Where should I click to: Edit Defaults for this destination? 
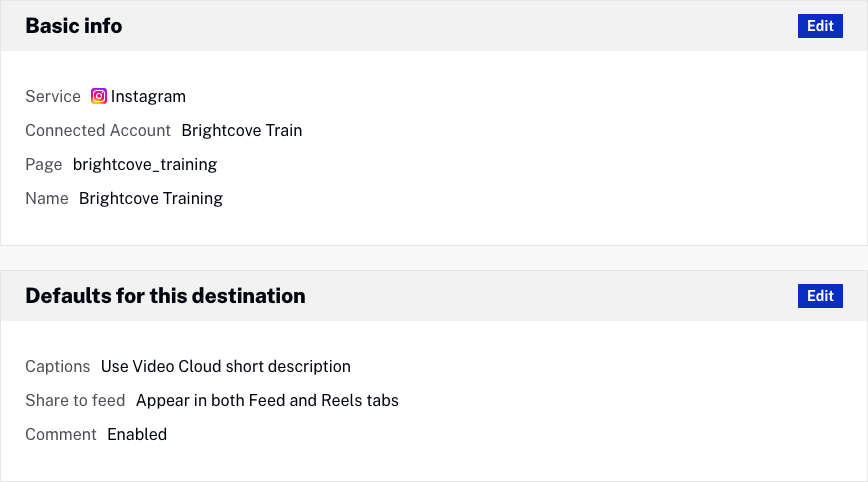pyautogui.click(x=820, y=296)
